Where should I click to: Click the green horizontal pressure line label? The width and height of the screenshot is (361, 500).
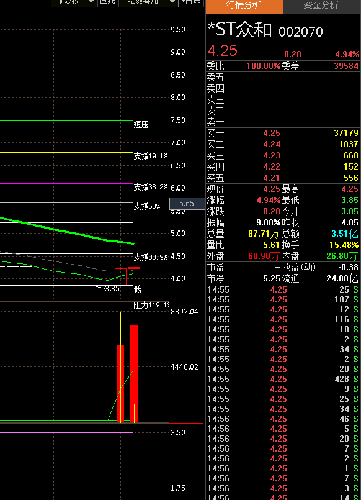coord(141,125)
